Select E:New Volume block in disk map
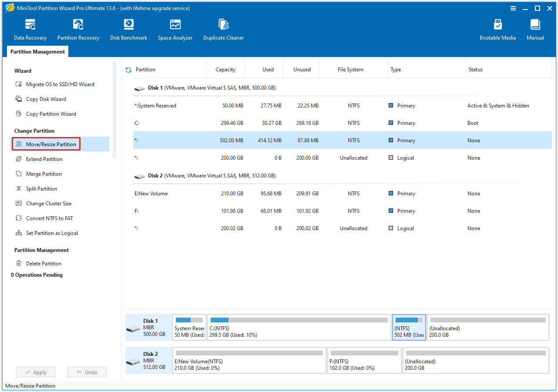The image size is (558, 392). pos(249,361)
